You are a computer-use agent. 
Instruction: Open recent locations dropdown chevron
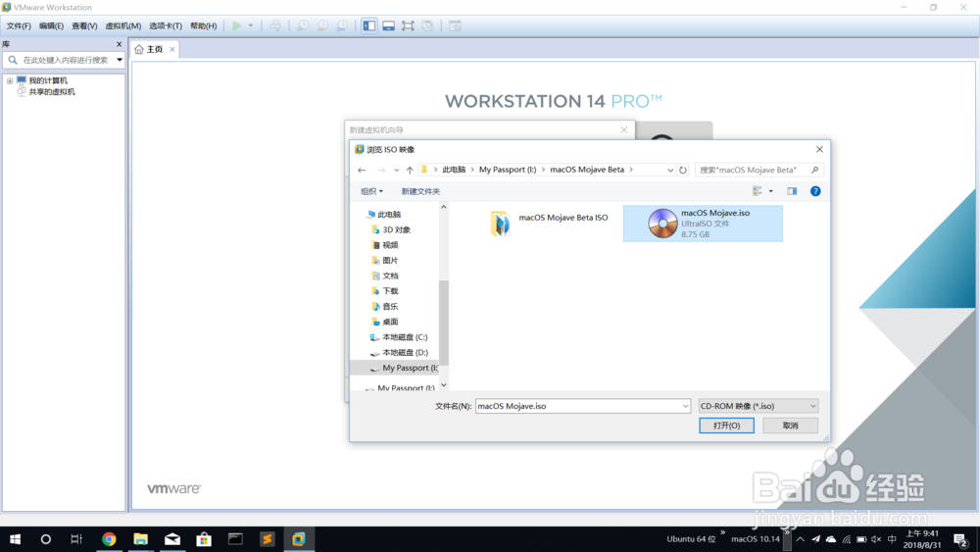pyautogui.click(x=396, y=170)
